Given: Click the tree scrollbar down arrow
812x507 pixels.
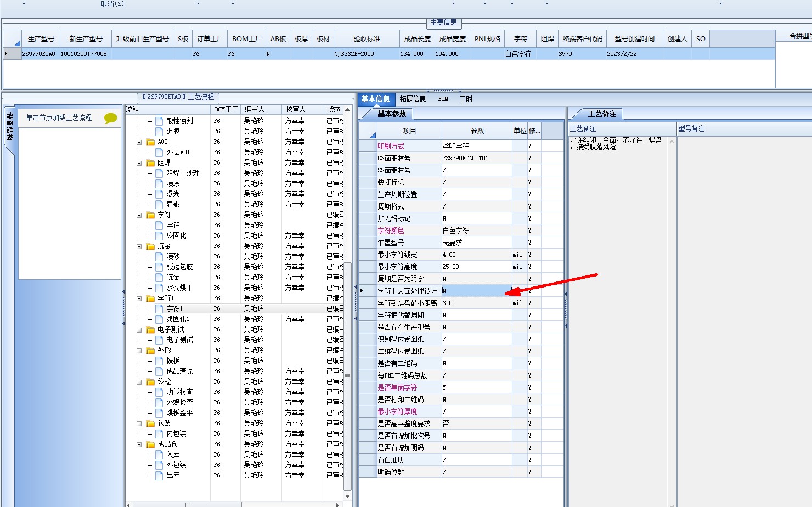Looking at the screenshot, I should tap(347, 496).
